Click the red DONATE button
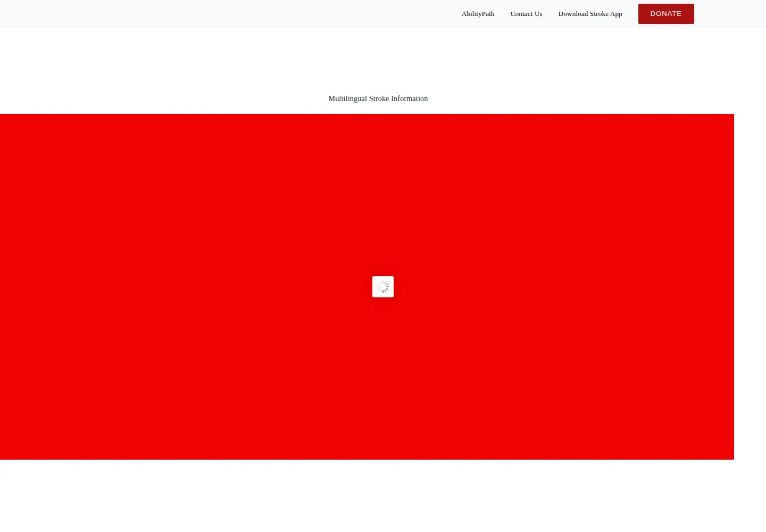Viewport: 766px width, 532px height. [666, 14]
